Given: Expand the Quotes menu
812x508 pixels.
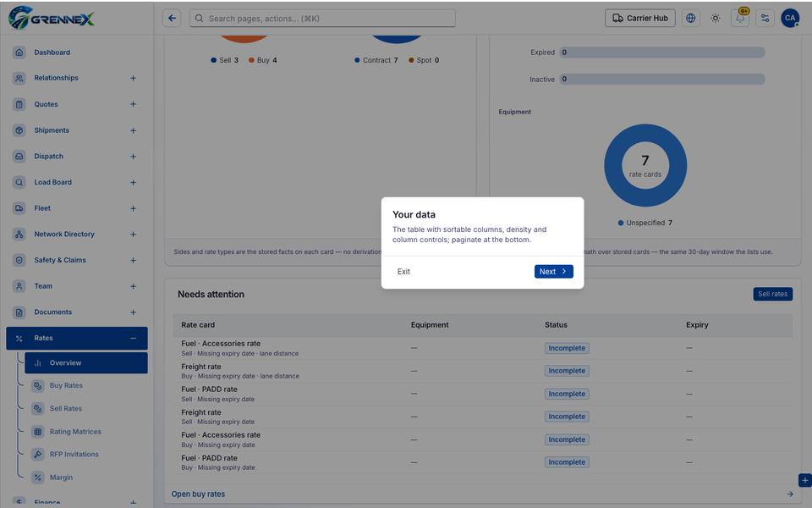Looking at the screenshot, I should [133, 104].
